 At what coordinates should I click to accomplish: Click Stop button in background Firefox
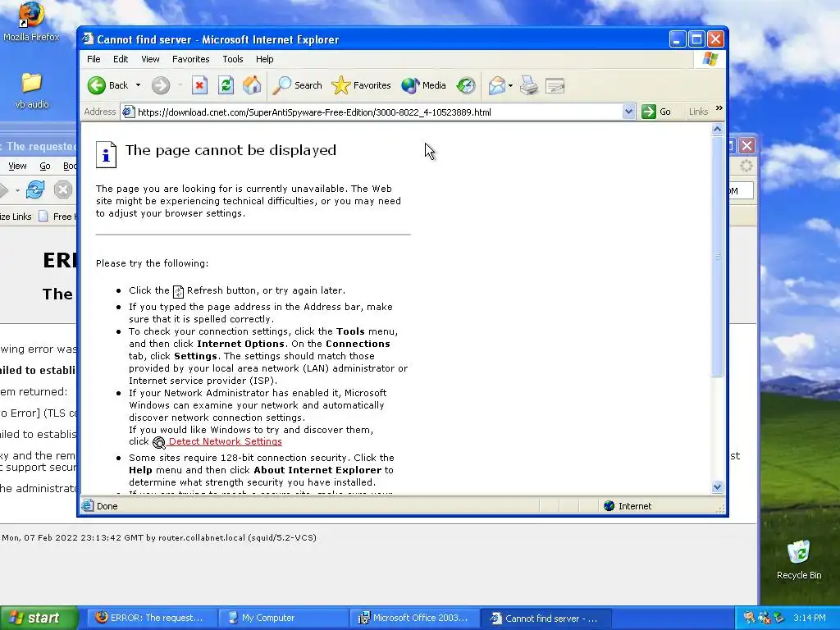(x=63, y=189)
